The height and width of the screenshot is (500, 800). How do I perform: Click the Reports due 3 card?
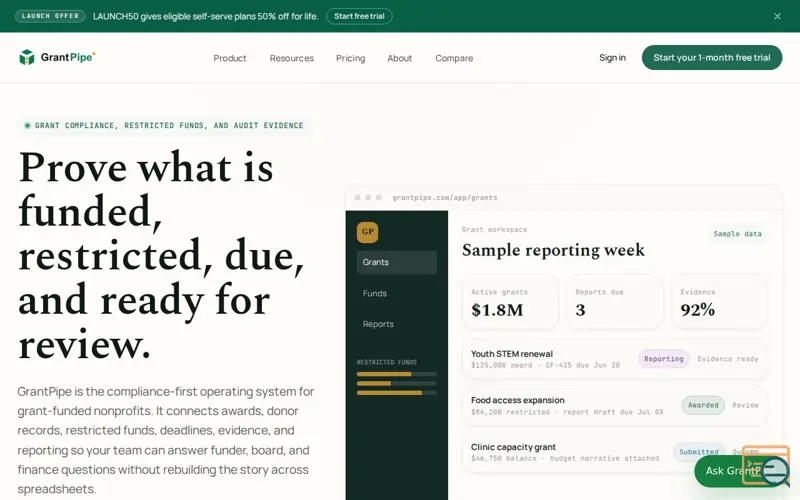614,302
